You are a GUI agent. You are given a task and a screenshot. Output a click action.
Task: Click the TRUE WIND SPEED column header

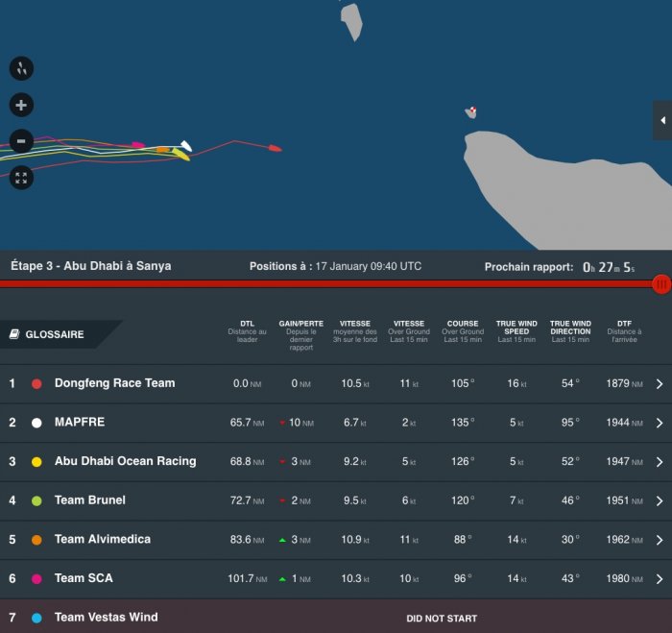tap(516, 331)
